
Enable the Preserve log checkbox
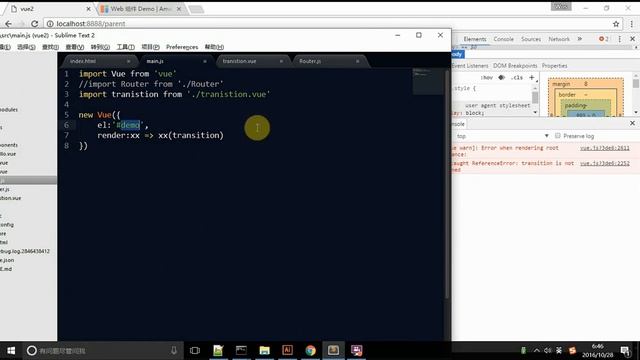point(558,136)
